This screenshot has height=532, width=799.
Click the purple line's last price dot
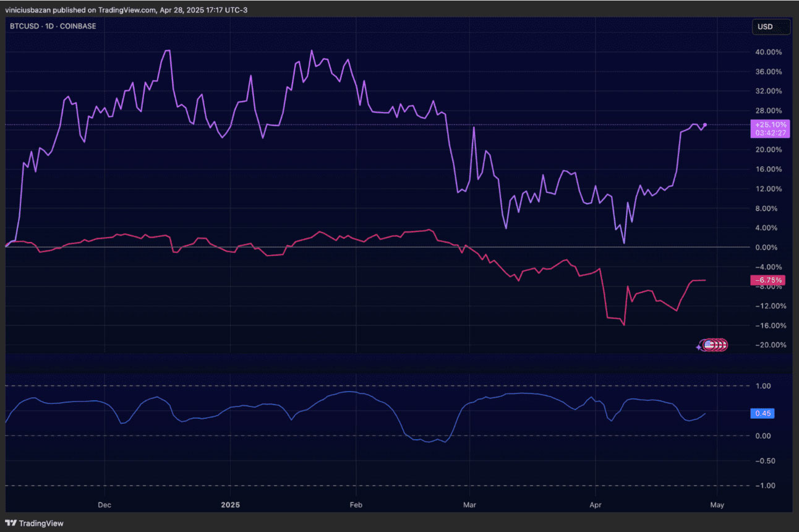coord(706,125)
